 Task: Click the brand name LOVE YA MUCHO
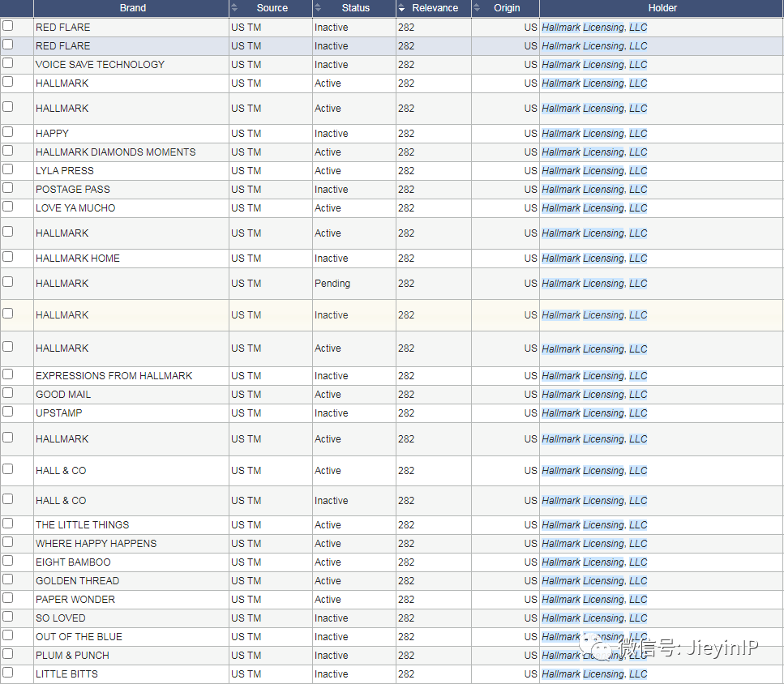75,208
